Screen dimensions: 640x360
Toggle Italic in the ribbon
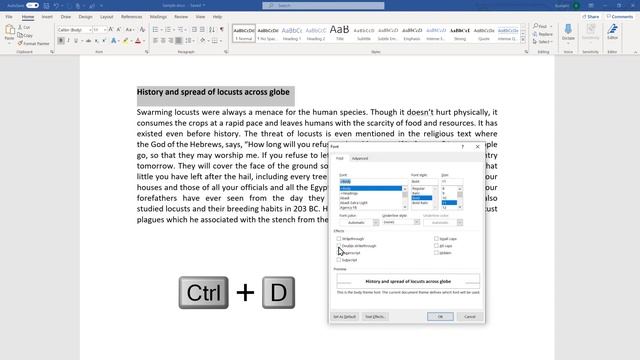pos(68,41)
